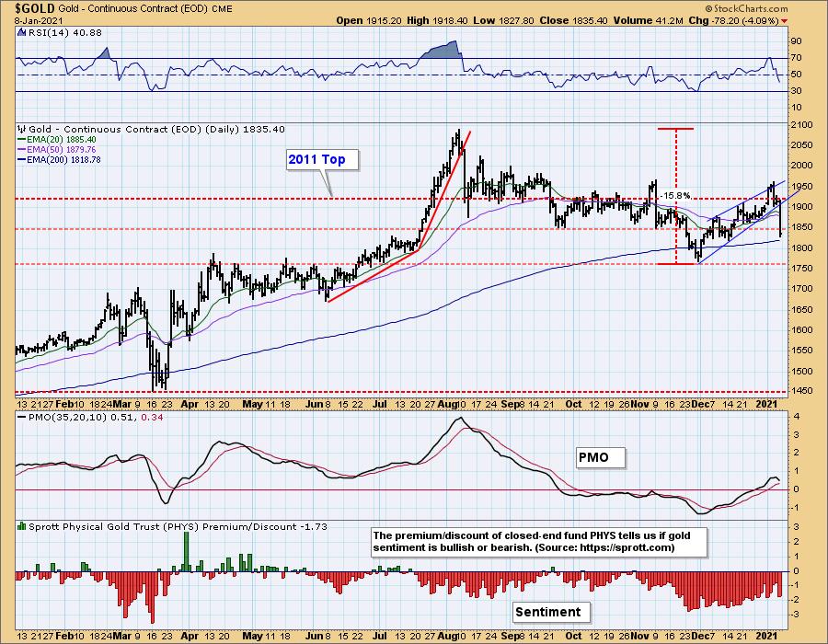Click the EMA(50) purple line legend marker
828x644 pixels.
click(x=22, y=150)
